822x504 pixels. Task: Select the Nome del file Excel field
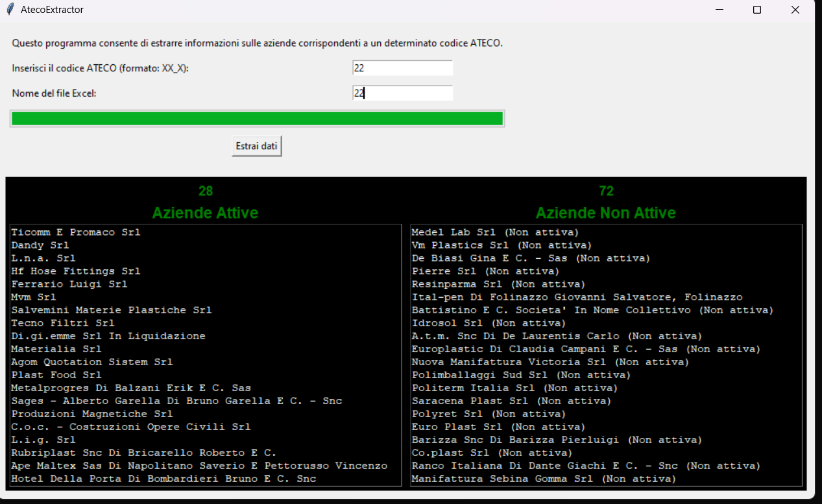point(402,93)
